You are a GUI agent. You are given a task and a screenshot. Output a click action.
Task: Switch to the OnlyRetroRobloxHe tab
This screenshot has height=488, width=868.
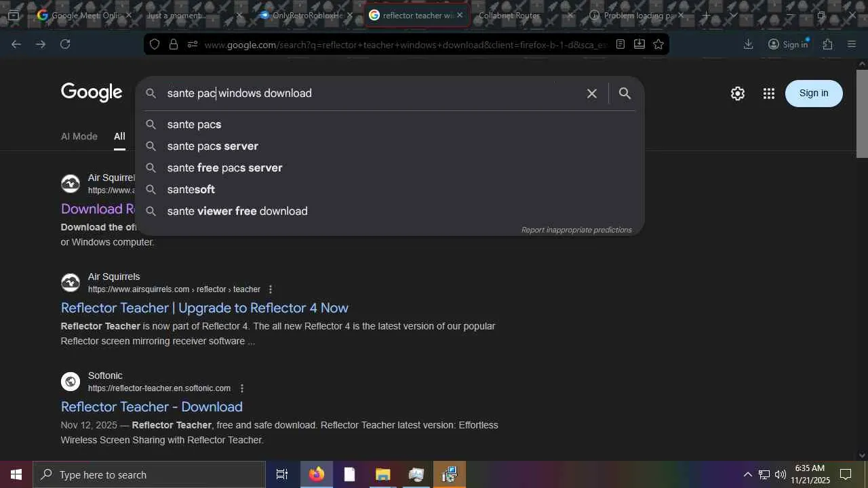[307, 15]
